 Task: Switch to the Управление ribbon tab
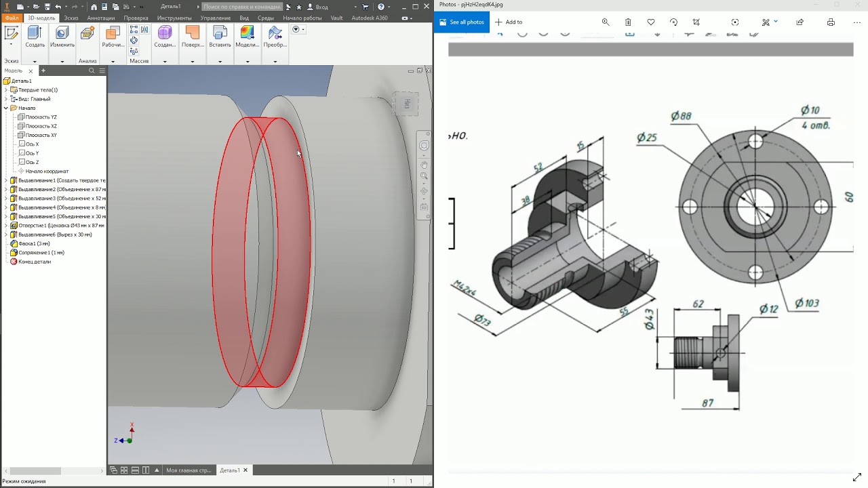pyautogui.click(x=216, y=18)
